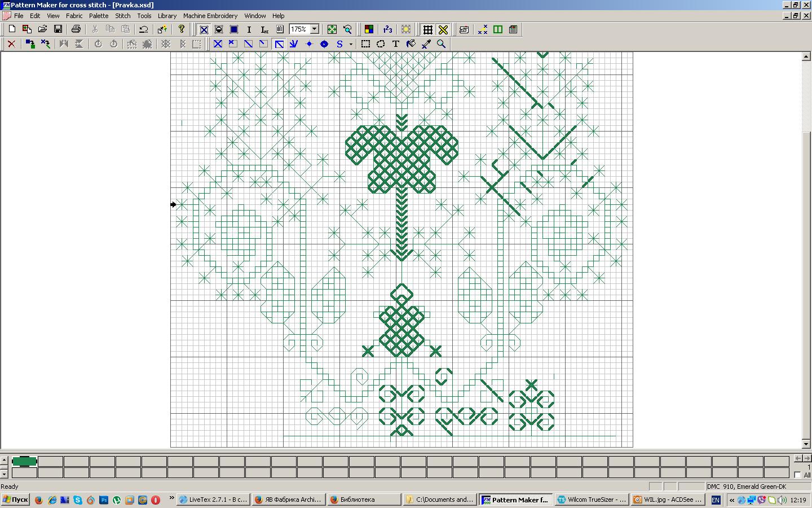Click the palette scroll down arrow
Viewport: 812px width, 508px height.
(4, 474)
